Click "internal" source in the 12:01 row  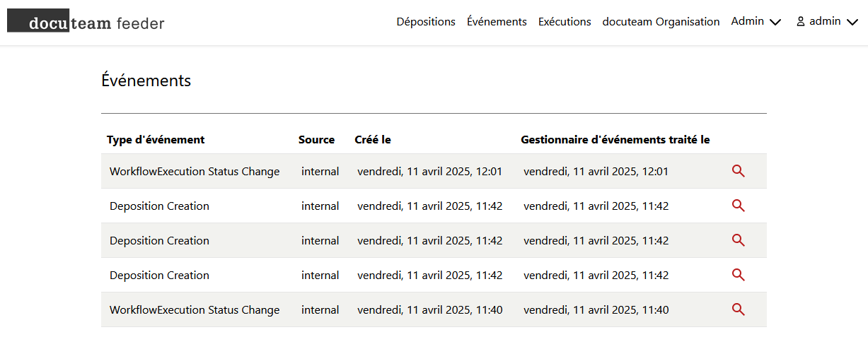320,172
